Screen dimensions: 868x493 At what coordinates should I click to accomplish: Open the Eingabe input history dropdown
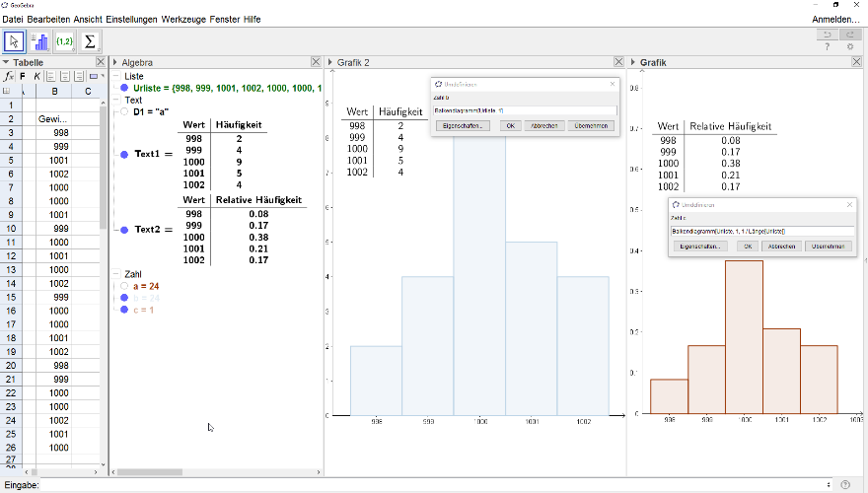coord(829,485)
